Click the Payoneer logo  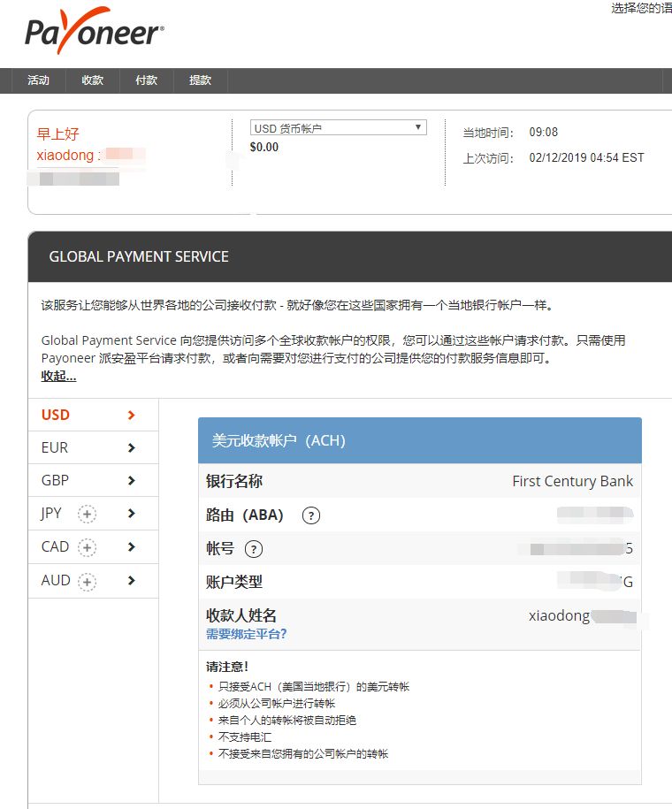(95, 31)
